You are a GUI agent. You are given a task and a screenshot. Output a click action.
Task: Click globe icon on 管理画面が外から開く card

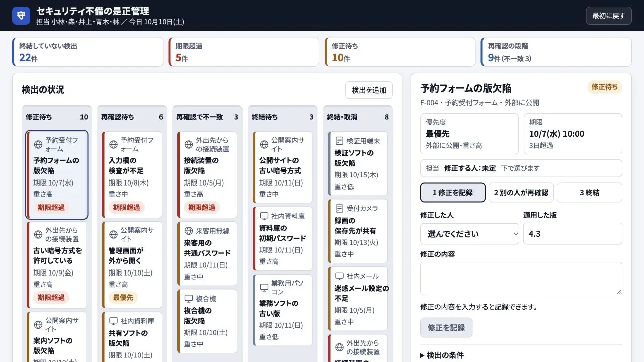coord(113,235)
